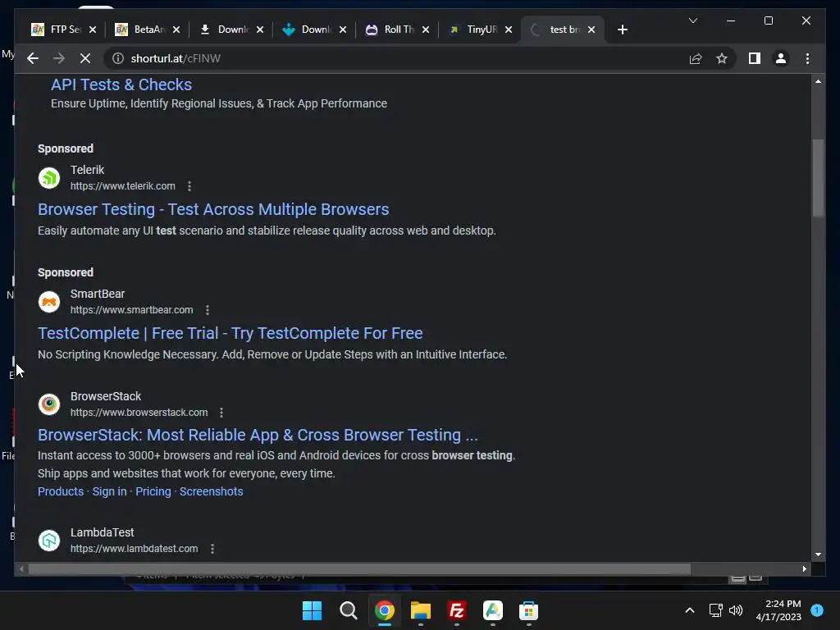View site information icon in address bar
Viewport: 840px width, 630px height.
pyautogui.click(x=118, y=58)
